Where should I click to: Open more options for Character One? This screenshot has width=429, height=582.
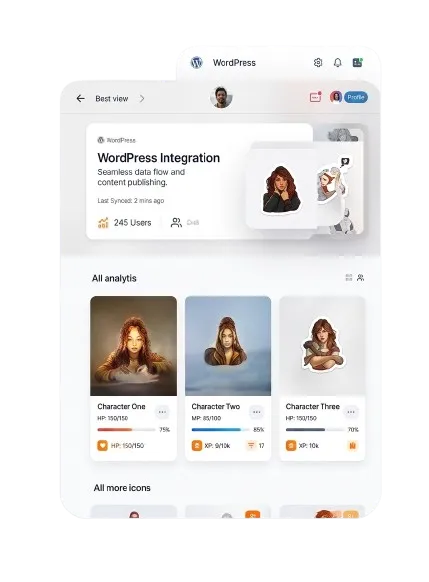click(x=162, y=412)
